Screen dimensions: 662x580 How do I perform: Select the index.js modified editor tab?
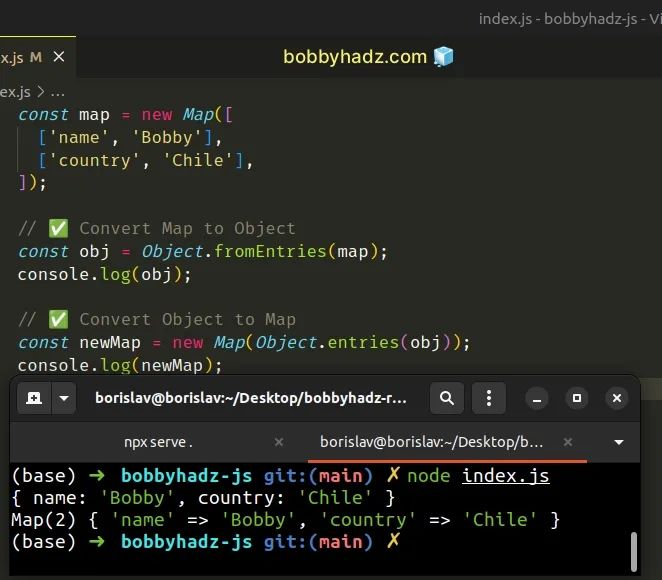(x=37, y=57)
